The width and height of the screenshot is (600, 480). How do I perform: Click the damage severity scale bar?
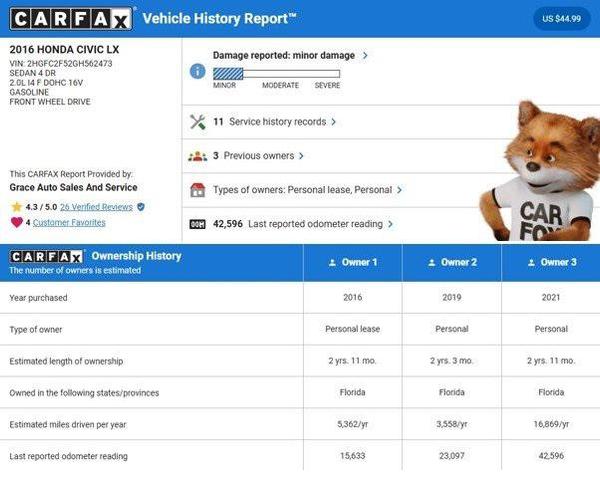point(276,73)
